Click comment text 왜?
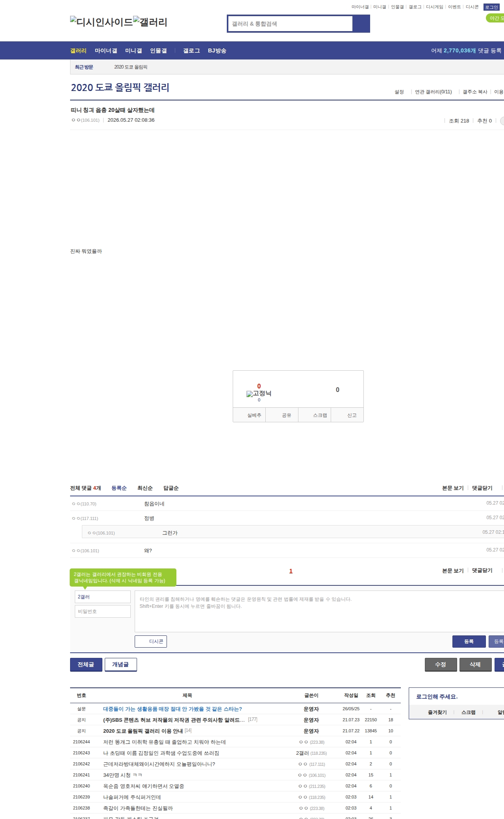The width and height of the screenshot is (504, 819). pos(148,551)
